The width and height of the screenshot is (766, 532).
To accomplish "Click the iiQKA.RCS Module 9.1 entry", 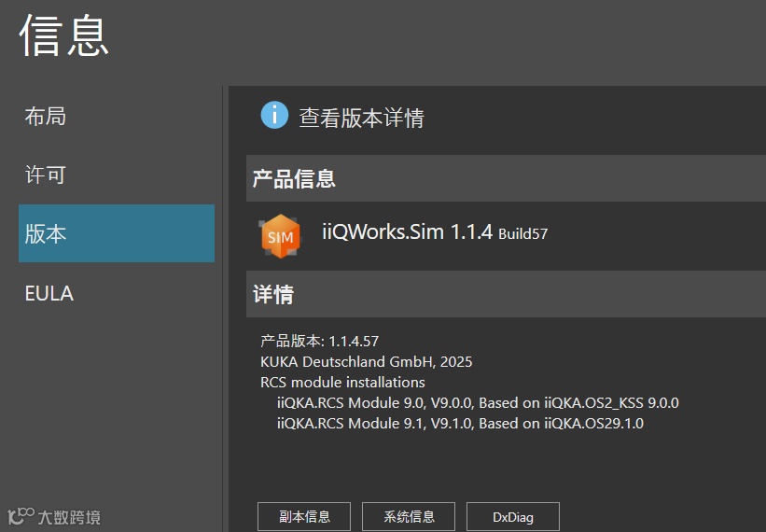I will [x=460, y=423].
